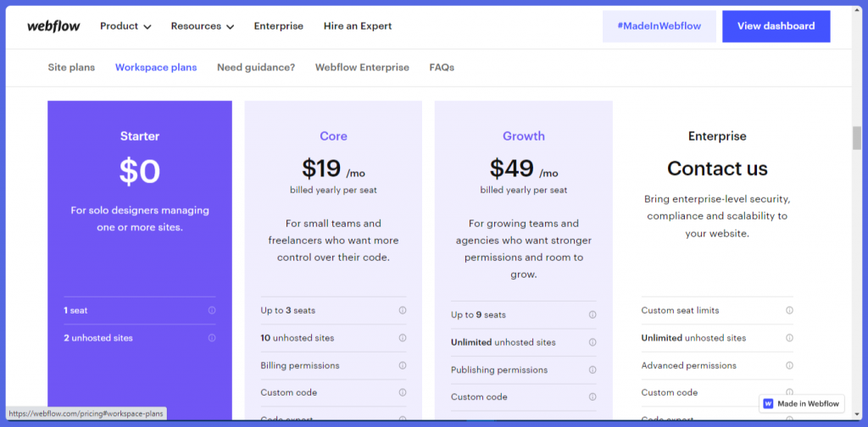Show info for Custom seat limits
Viewport: 868px width, 427px height.
[x=789, y=310]
